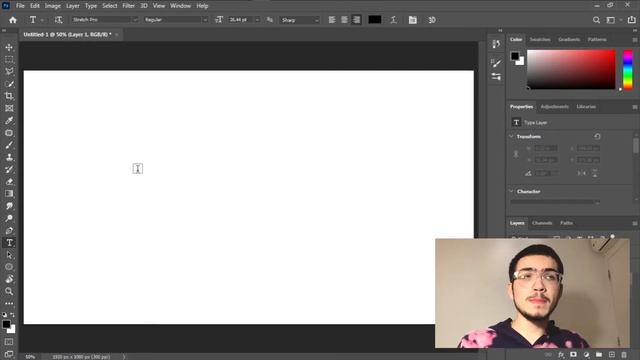Click the 3D button in options bar
The height and width of the screenshot is (360, 640).
(x=432, y=20)
